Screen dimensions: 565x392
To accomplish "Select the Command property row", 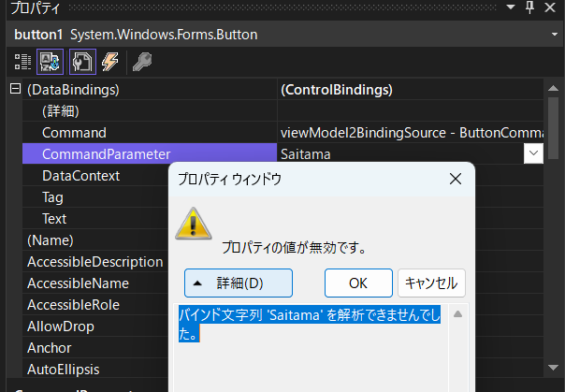I will (x=282, y=133).
